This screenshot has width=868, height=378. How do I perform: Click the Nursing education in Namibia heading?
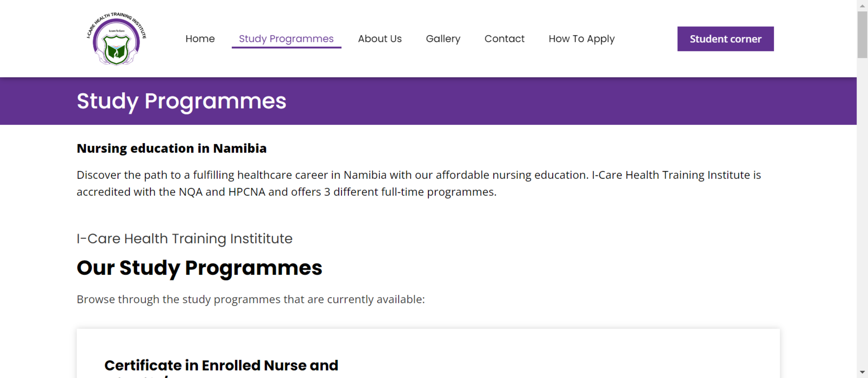click(172, 148)
